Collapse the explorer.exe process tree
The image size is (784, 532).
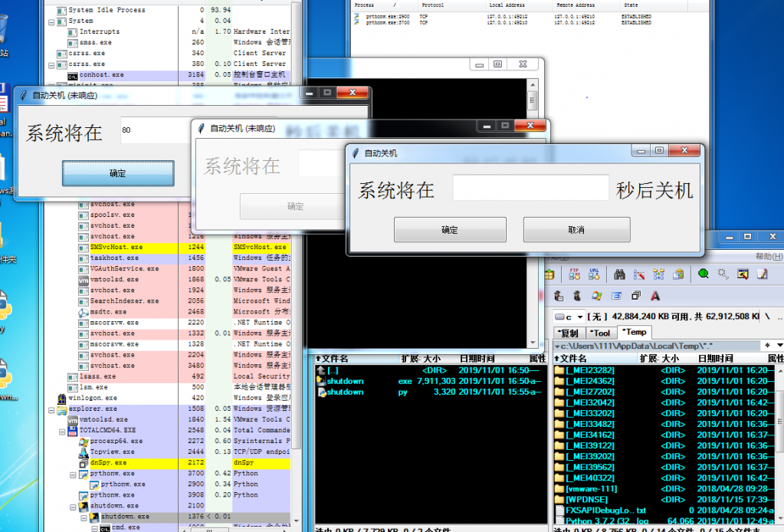tap(51, 409)
